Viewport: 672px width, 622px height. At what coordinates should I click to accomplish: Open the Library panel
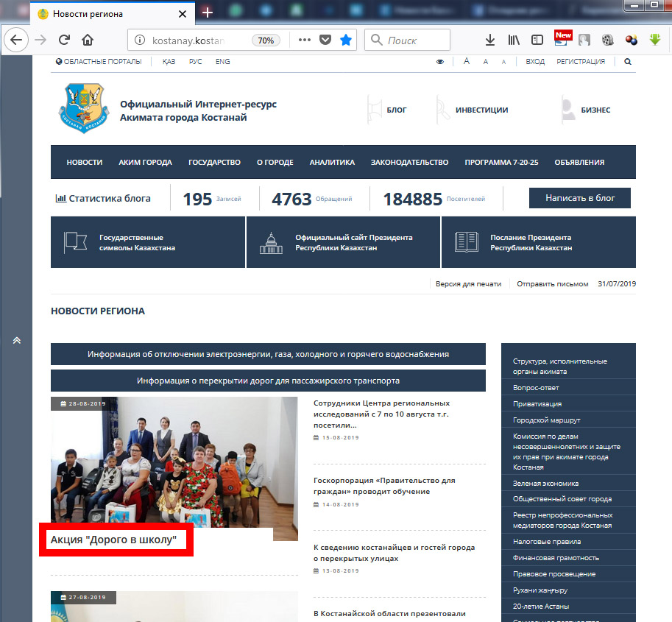click(514, 40)
